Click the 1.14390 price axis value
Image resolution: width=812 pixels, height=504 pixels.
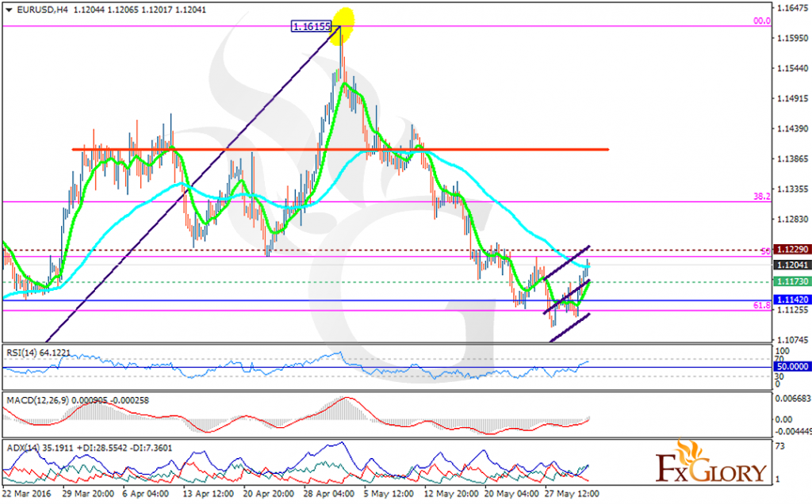point(793,128)
